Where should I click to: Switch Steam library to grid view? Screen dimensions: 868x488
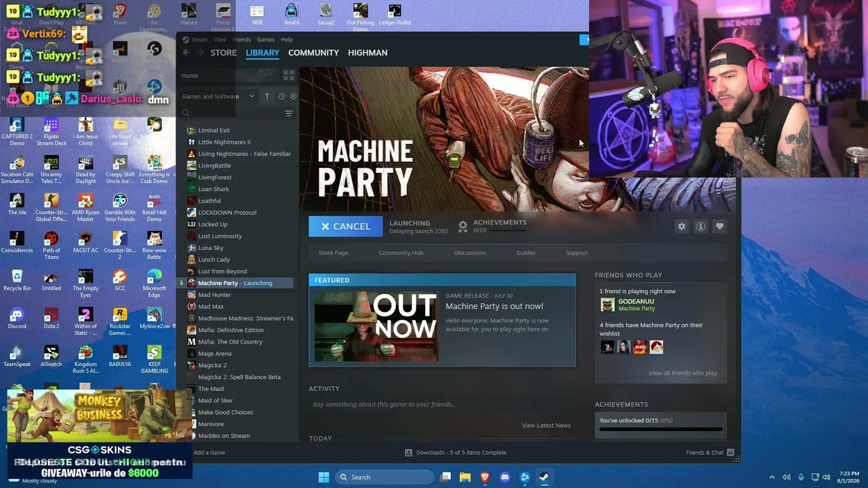click(289, 75)
